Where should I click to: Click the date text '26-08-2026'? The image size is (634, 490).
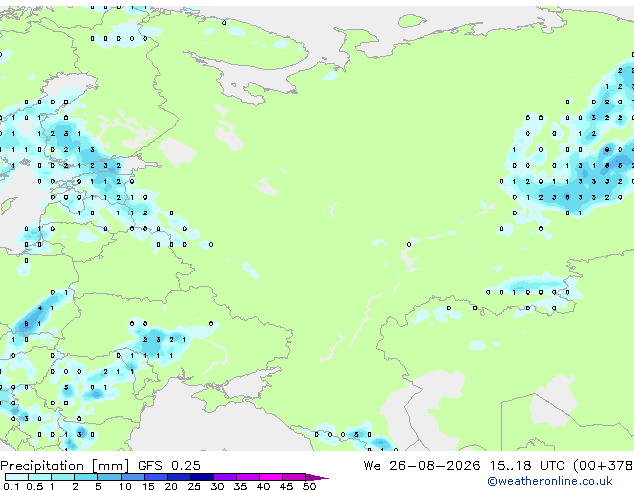435,466
